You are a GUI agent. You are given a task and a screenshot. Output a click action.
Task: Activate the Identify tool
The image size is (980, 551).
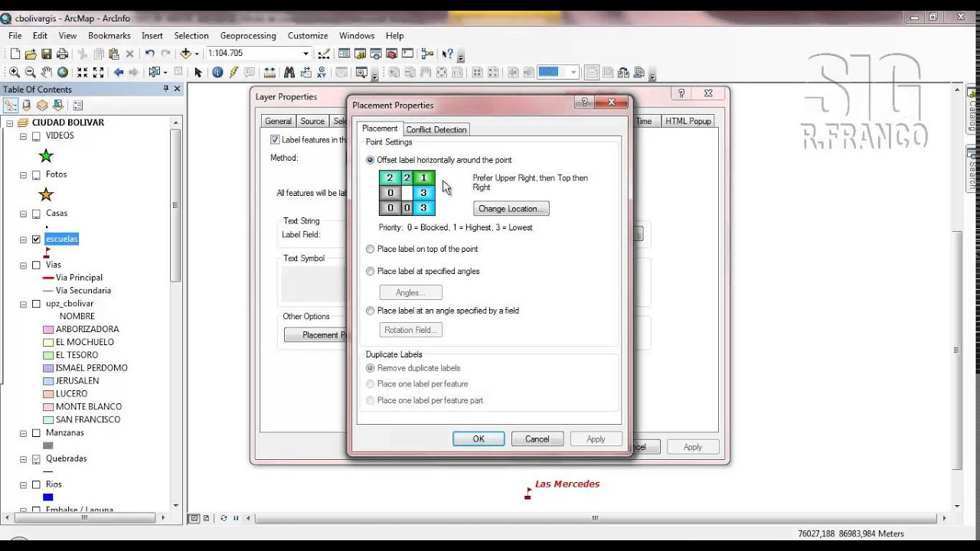pyautogui.click(x=217, y=73)
